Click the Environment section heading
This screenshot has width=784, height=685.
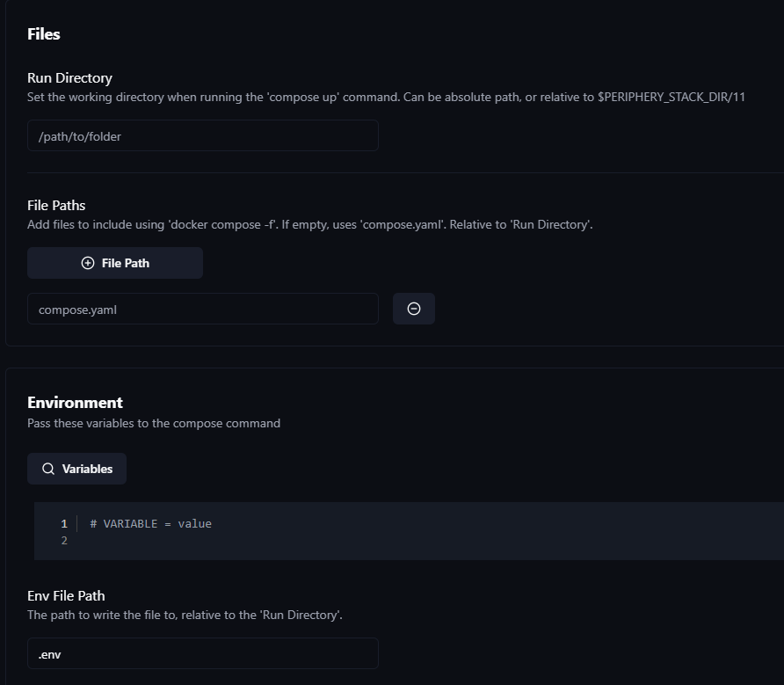coord(75,402)
